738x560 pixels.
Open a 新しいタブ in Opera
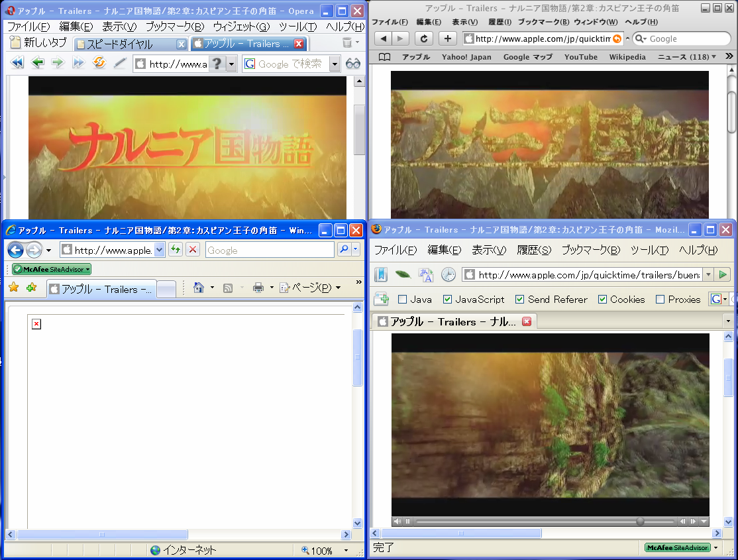click(x=38, y=43)
